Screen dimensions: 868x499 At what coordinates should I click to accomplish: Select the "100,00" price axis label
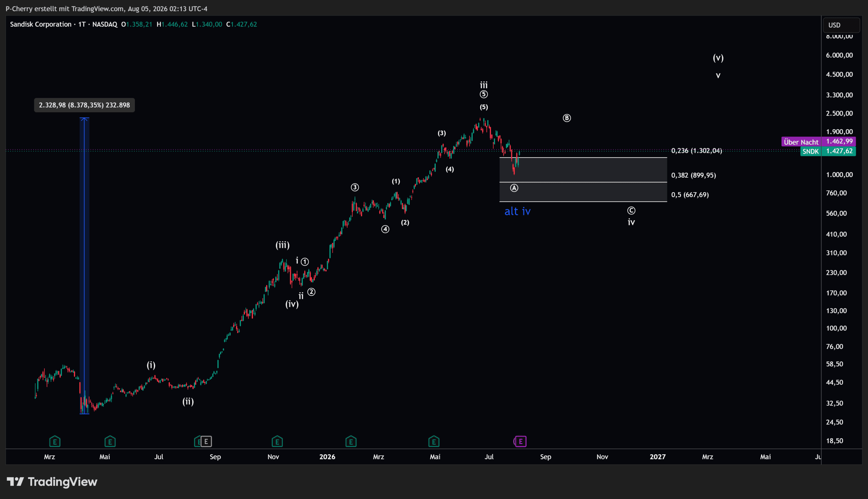coord(836,328)
